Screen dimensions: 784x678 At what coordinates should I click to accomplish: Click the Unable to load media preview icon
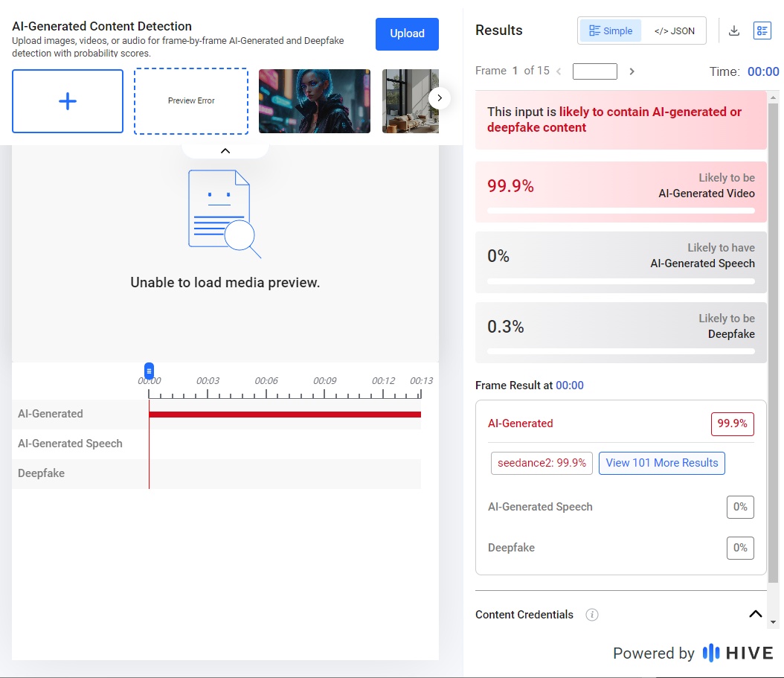pyautogui.click(x=225, y=214)
